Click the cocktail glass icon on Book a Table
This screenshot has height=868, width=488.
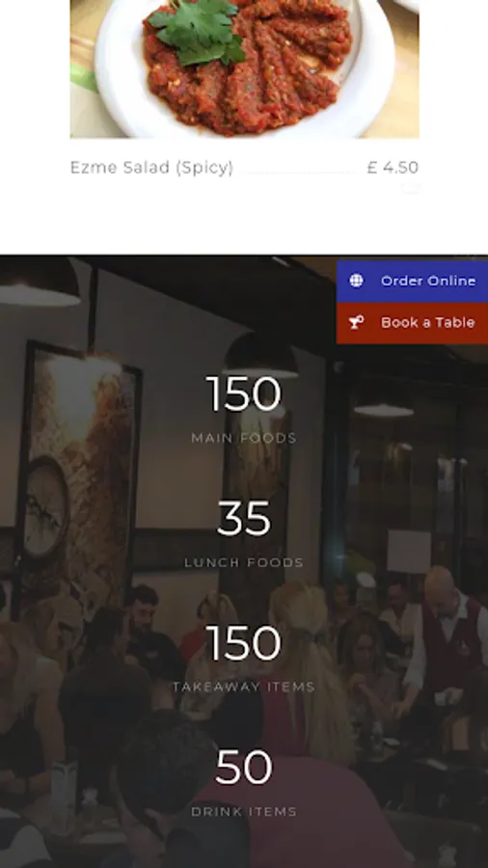point(357,322)
